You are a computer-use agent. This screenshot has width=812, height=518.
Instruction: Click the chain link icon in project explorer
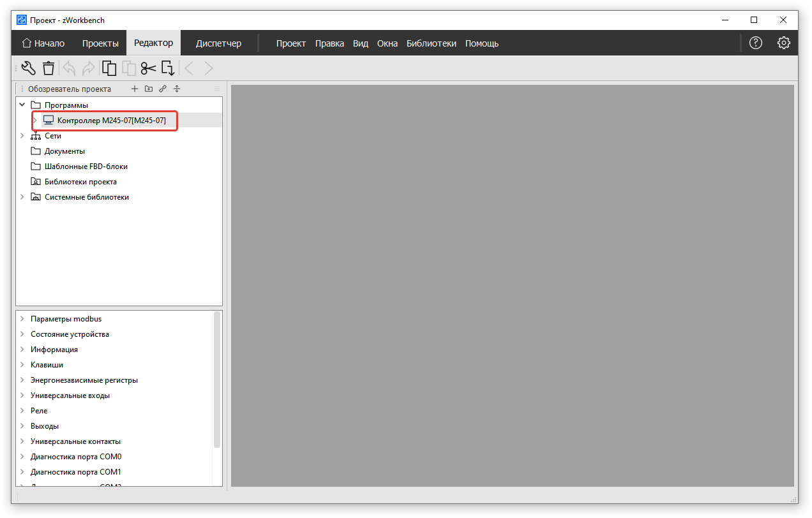pyautogui.click(x=163, y=89)
